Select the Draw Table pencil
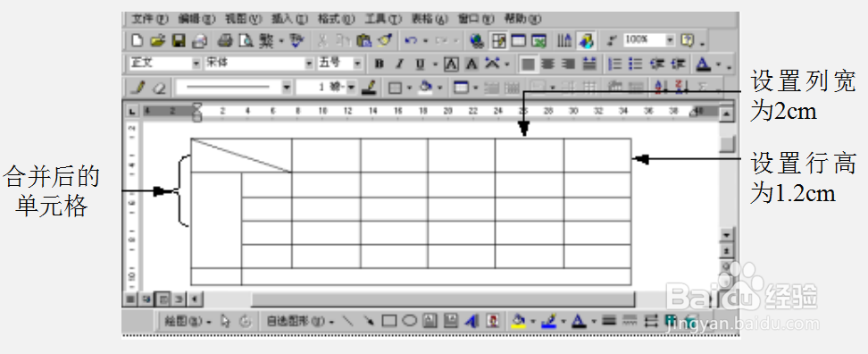This screenshot has width=868, height=354. pos(138,87)
